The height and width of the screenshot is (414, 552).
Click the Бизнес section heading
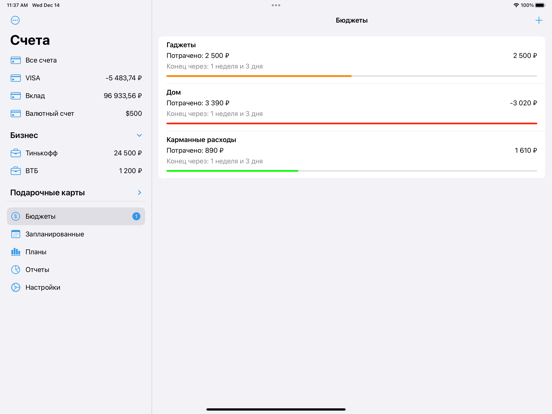[24, 136]
